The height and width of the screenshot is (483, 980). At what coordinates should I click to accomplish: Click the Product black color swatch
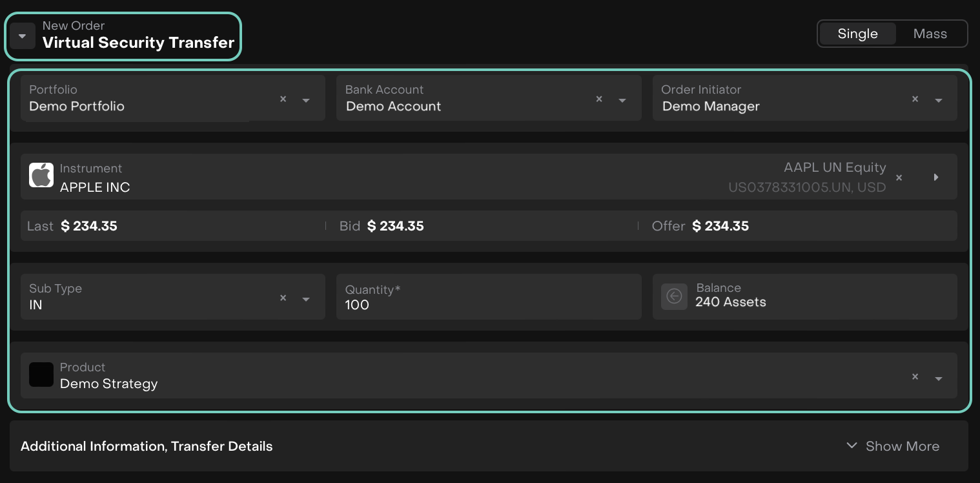click(x=41, y=375)
